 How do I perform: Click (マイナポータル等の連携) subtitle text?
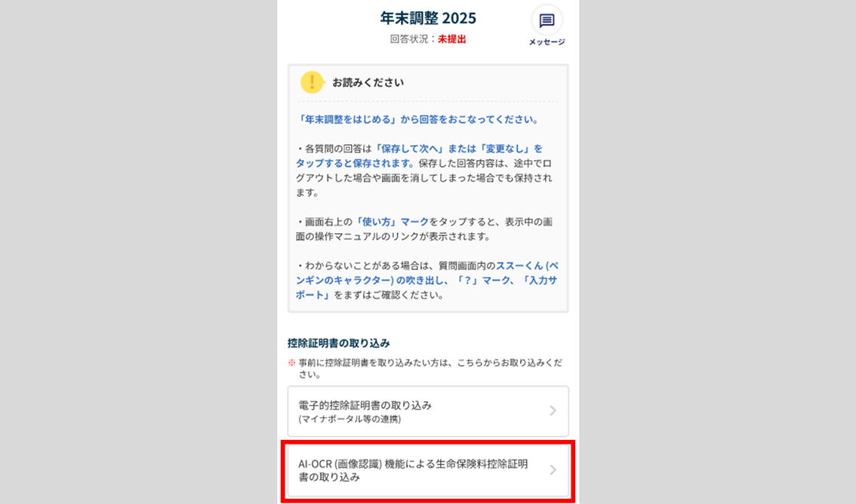[349, 419]
